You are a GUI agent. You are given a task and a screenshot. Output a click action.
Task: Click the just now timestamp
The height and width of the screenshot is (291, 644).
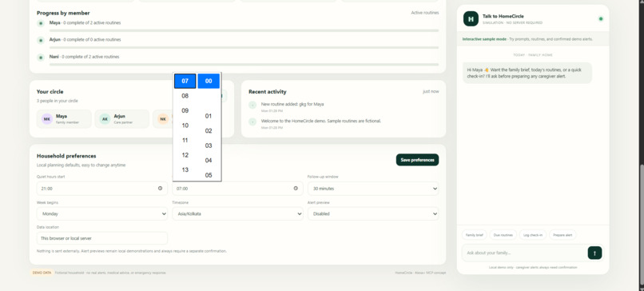[431, 91]
